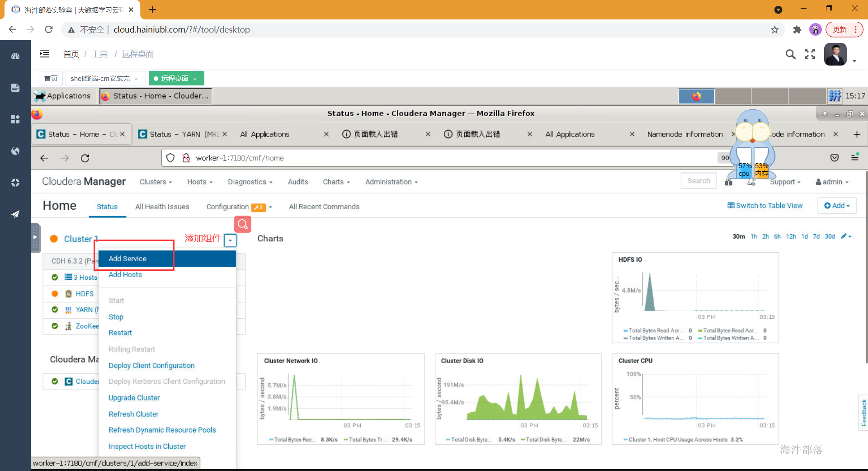Open Chrome extensions puzzle icon
This screenshot has width=868, height=471.
797,30
